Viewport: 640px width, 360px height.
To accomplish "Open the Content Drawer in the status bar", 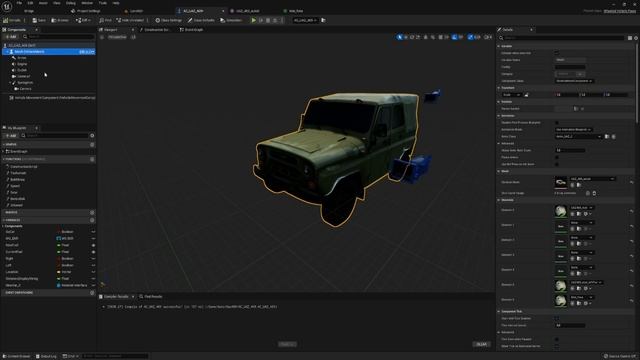I will click(17, 356).
